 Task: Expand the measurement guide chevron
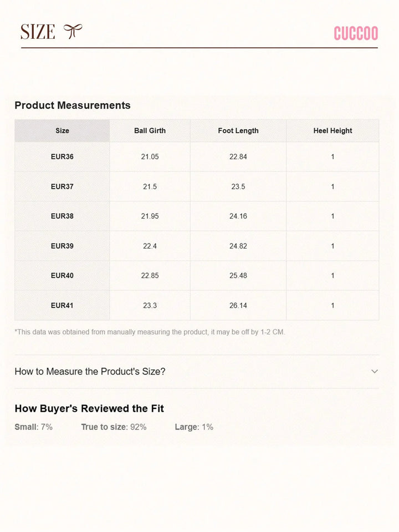375,371
